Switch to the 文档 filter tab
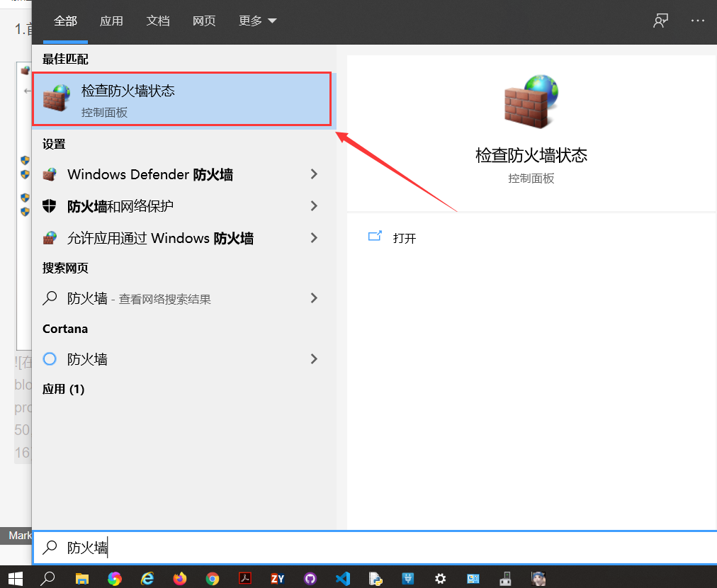Image resolution: width=717 pixels, height=588 pixels. 157,21
